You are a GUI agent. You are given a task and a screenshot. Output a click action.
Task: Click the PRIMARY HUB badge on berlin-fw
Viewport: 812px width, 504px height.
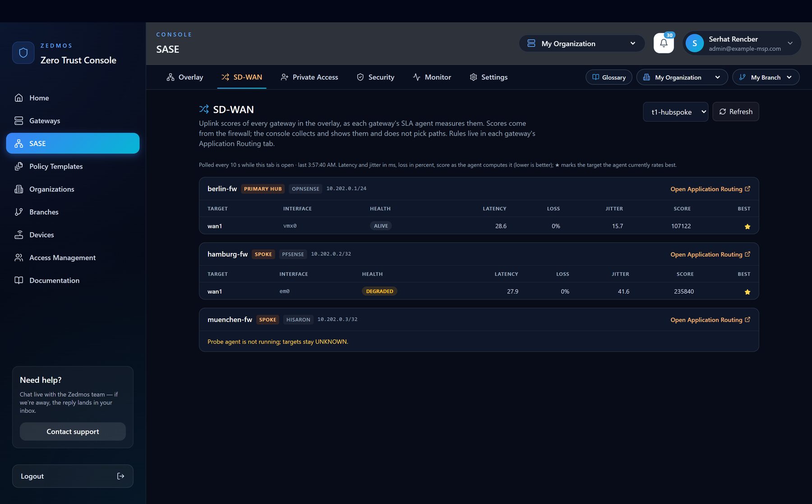click(263, 189)
